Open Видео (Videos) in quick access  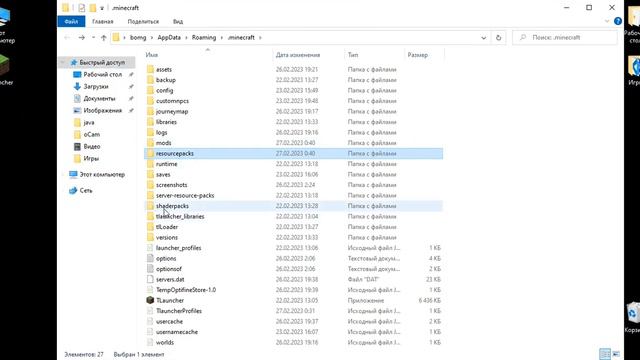click(x=92, y=147)
